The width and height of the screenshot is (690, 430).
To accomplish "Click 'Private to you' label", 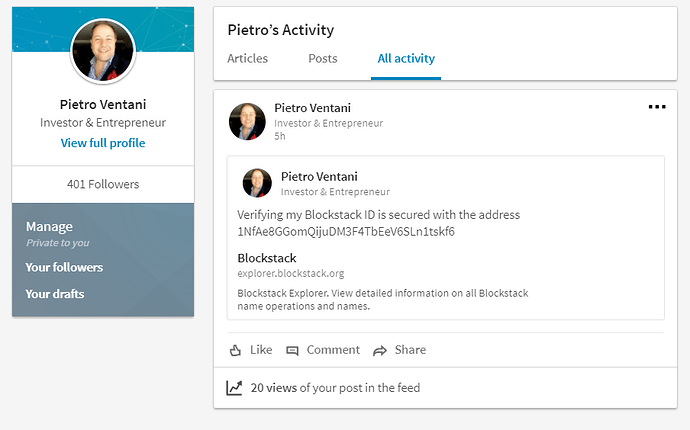I will (x=58, y=243).
